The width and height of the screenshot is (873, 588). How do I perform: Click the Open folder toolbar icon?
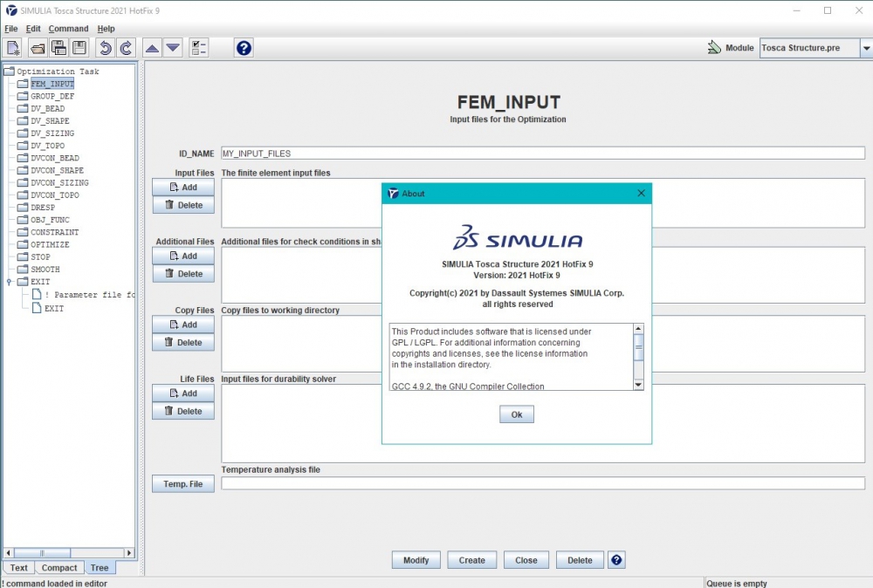(38, 48)
